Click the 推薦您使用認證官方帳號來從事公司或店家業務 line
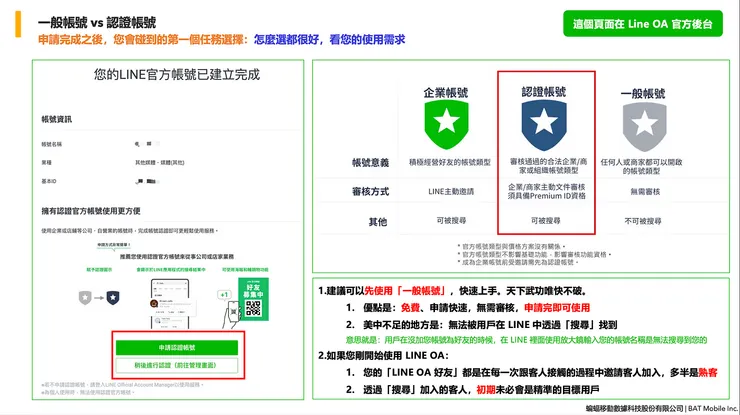740x415 pixels. (x=177, y=257)
